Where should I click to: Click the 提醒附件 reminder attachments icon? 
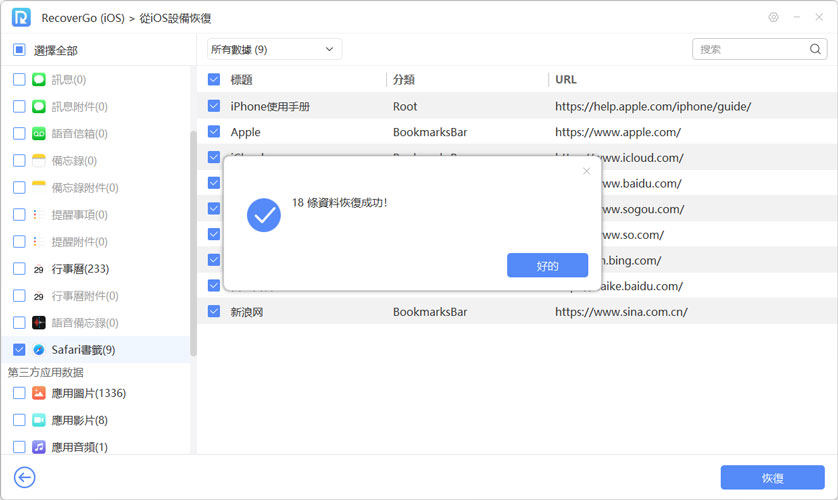[x=36, y=241]
